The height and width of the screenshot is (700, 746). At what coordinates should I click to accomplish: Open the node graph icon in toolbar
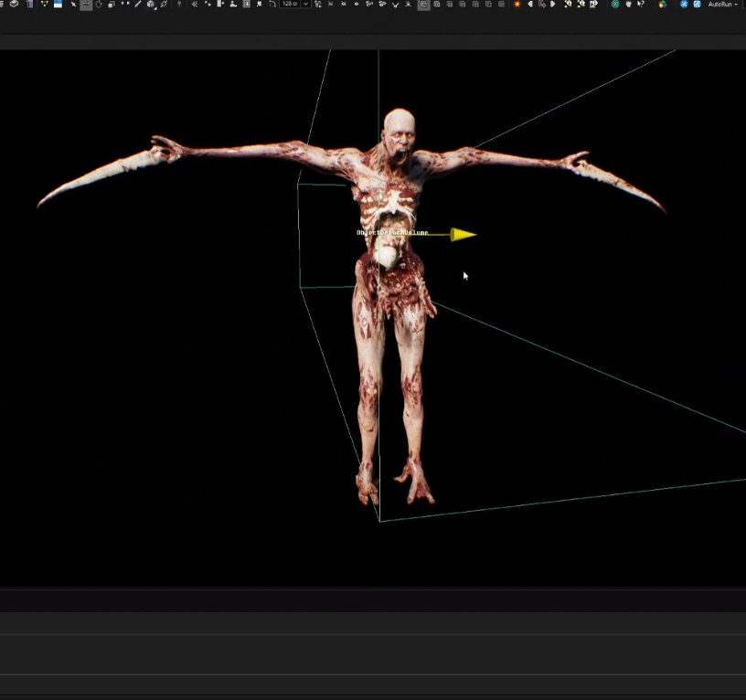click(x=44, y=4)
